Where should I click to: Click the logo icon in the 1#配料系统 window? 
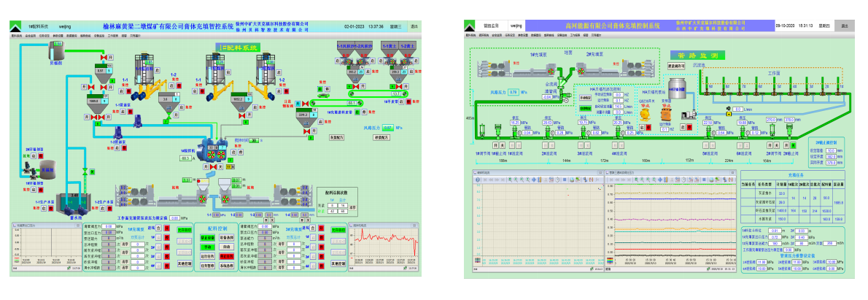coord(15,26)
